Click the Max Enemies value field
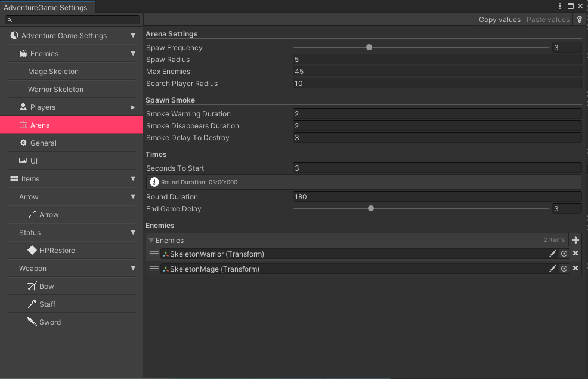Screen dimensions: 588x379 (x=437, y=71)
